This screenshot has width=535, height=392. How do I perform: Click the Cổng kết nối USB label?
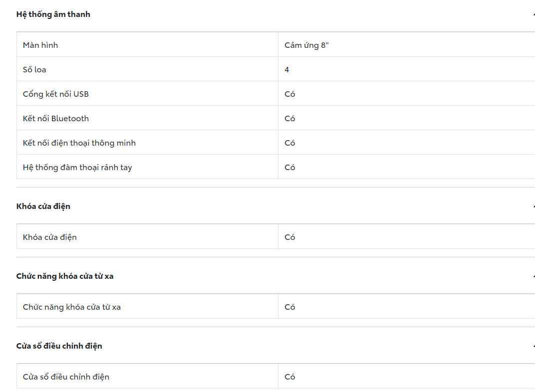[56, 94]
